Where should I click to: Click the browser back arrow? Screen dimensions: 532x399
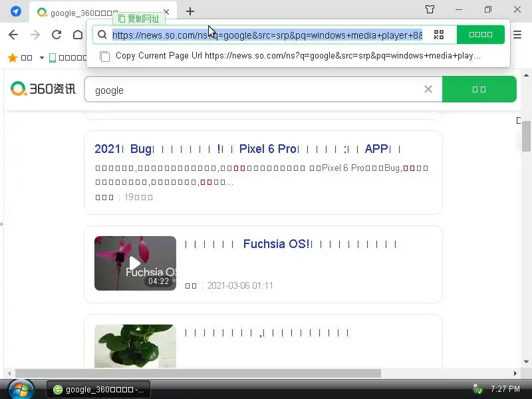pyautogui.click(x=13, y=35)
